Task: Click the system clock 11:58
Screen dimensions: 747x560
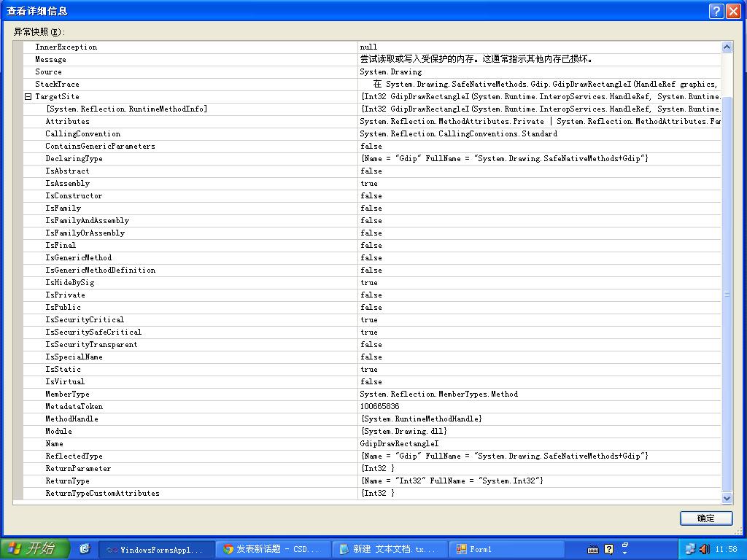Action: click(x=726, y=550)
